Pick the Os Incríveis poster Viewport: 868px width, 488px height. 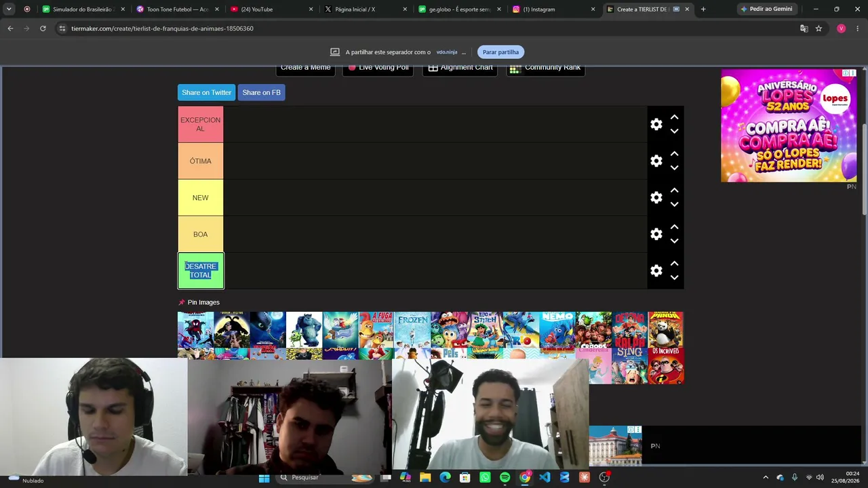point(666,366)
